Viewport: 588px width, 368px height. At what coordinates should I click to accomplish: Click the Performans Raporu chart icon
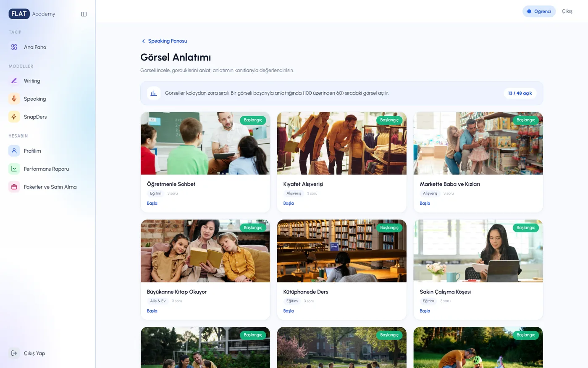[x=14, y=169]
